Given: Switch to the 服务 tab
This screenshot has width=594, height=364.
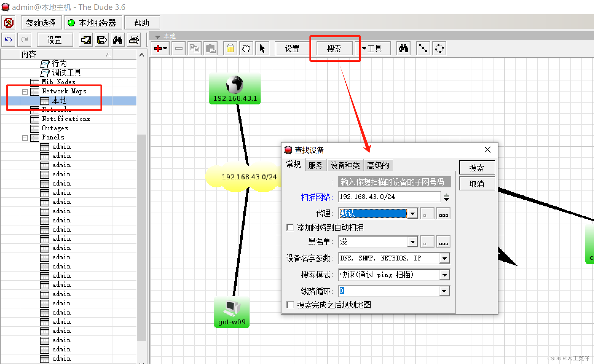Looking at the screenshot, I should [316, 166].
